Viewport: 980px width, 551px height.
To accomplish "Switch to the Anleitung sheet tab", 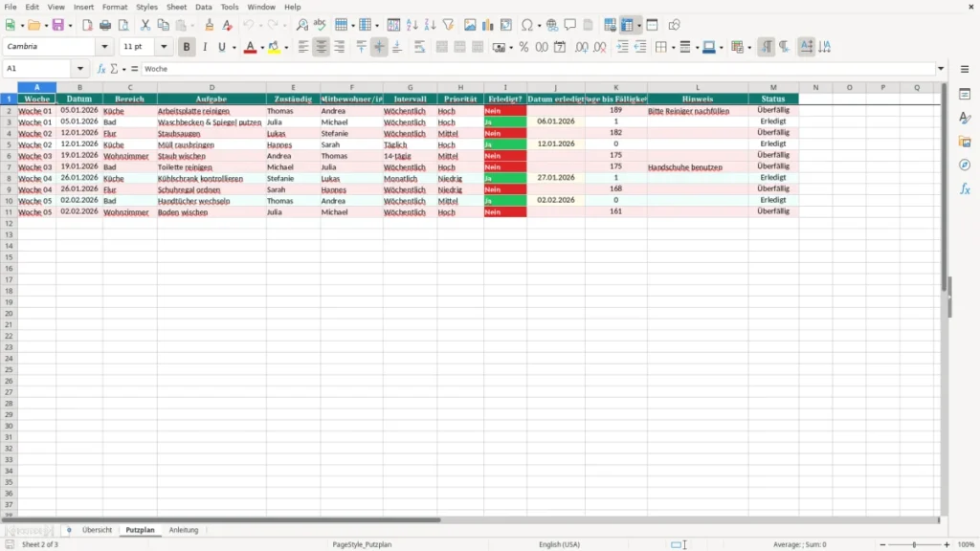I will click(x=184, y=530).
